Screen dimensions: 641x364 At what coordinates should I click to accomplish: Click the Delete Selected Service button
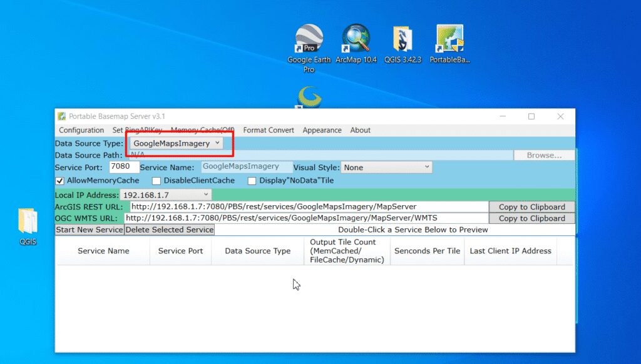(x=170, y=230)
